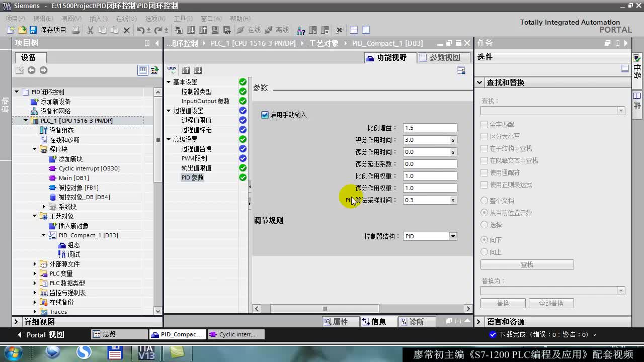
Task: Click forward arrow in project tree toolbar
Action: pos(43,70)
